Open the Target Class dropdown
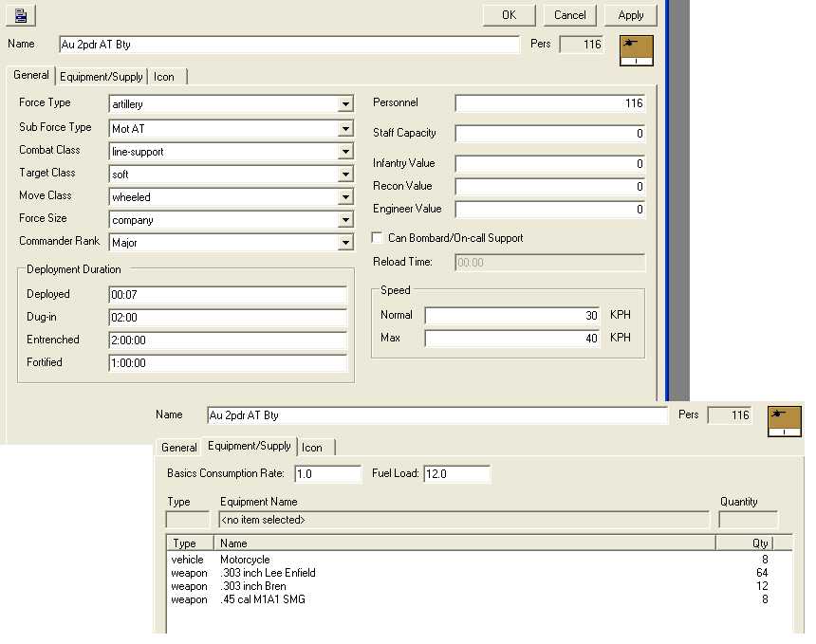816x644 pixels. point(345,175)
